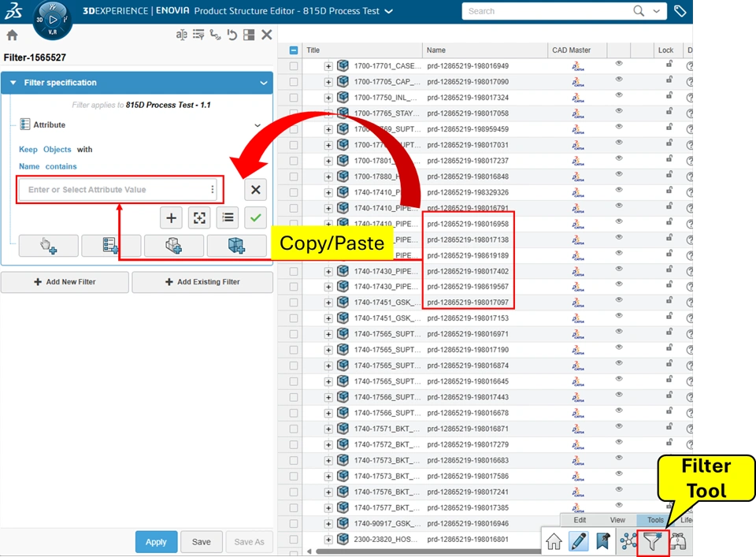Viewport: 756px width, 557px height.
Task: Click the selection target icon button
Action: (199, 218)
